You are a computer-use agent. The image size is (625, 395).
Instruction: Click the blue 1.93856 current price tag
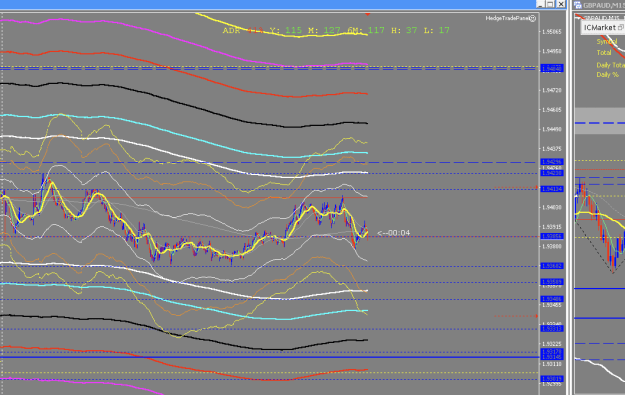552,236
